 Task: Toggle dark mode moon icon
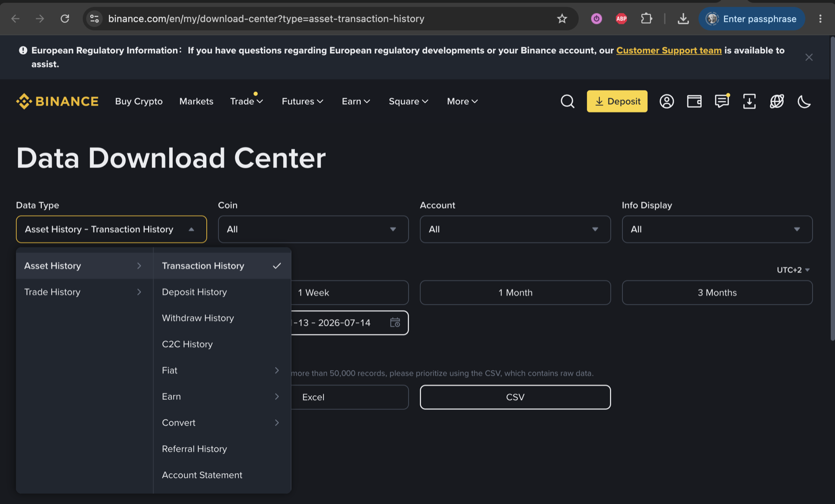804,101
